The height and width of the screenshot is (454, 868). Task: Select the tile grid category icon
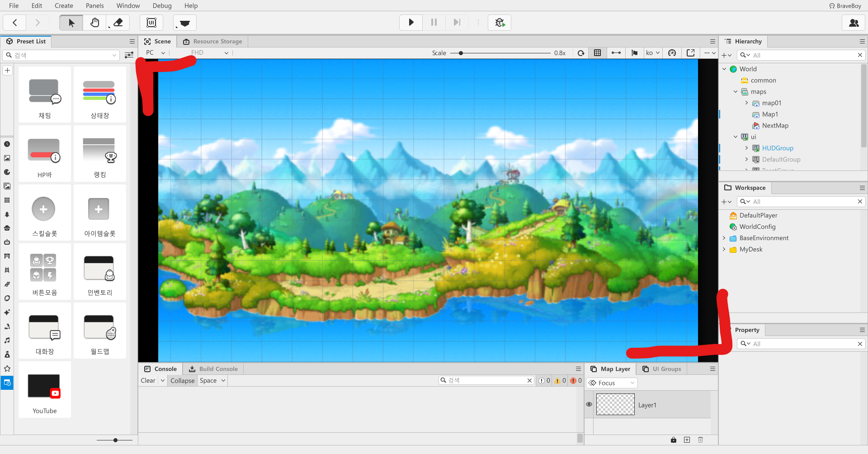(7, 200)
